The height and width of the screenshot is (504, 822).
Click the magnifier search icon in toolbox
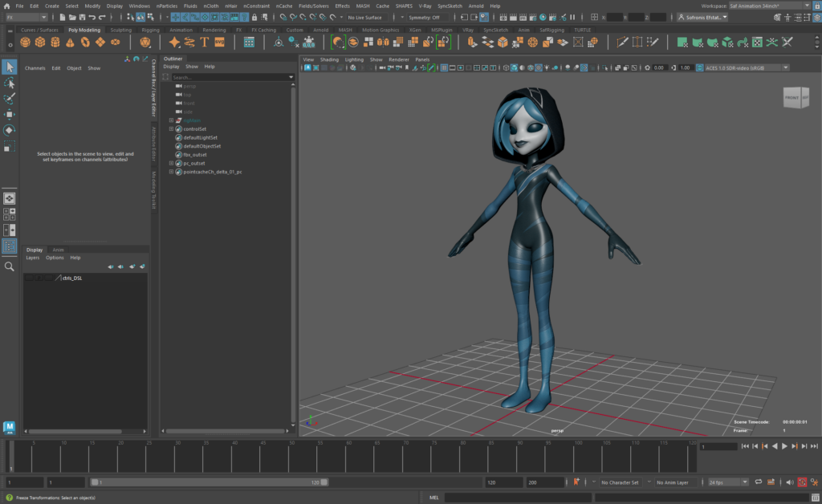click(x=9, y=266)
